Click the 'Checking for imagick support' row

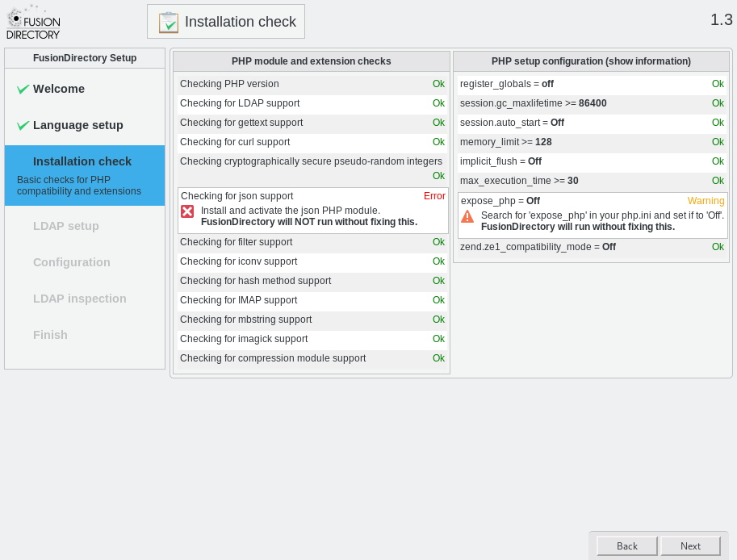tap(312, 339)
